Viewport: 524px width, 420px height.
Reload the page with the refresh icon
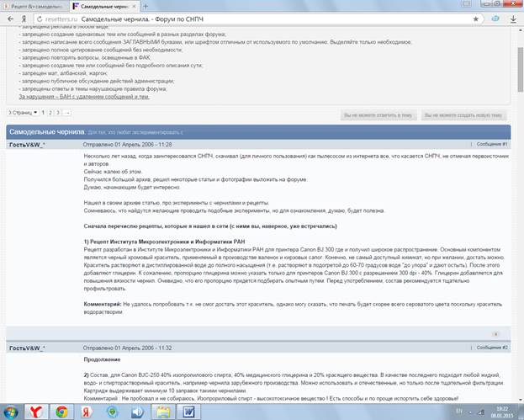click(40, 19)
